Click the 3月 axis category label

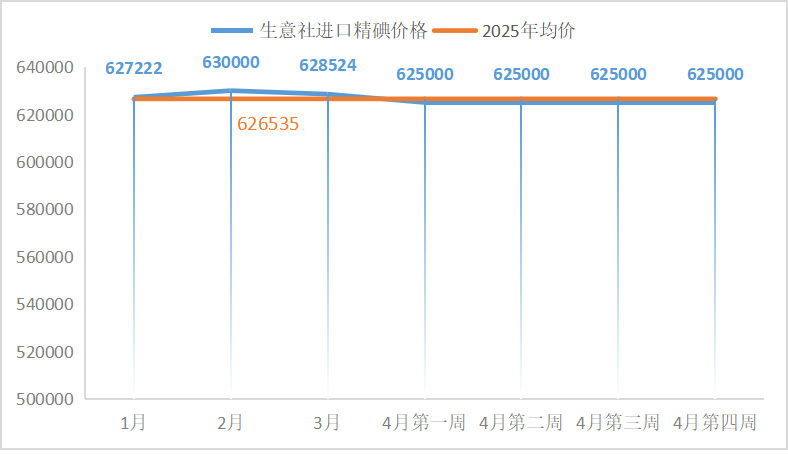click(x=327, y=423)
